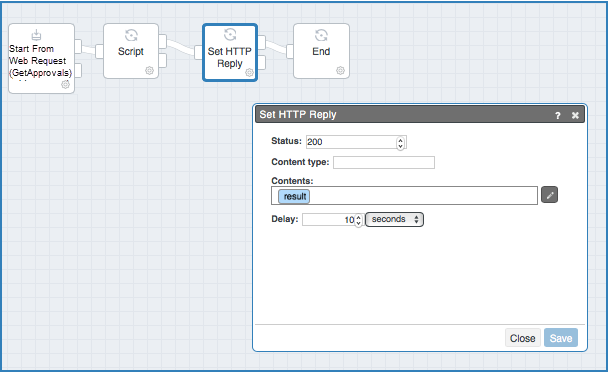Click the Status label
608x372 pixels.
286,141
